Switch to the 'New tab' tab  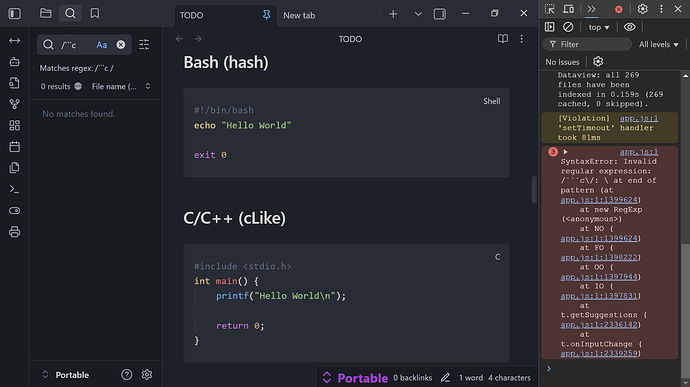coord(299,15)
